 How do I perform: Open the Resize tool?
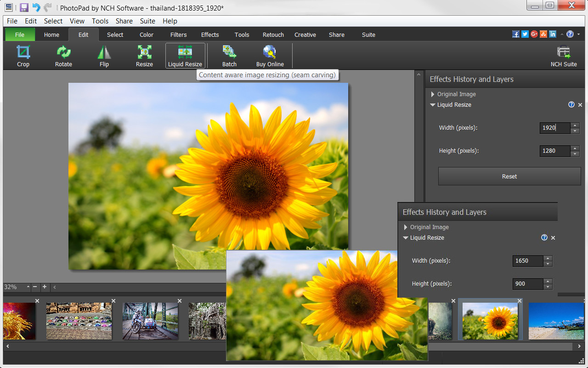pyautogui.click(x=144, y=55)
